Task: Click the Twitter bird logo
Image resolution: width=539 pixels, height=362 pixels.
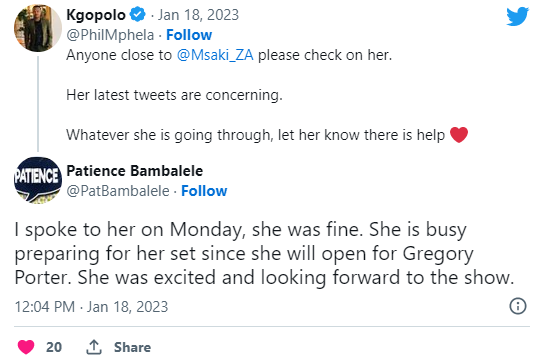Action: [517, 16]
